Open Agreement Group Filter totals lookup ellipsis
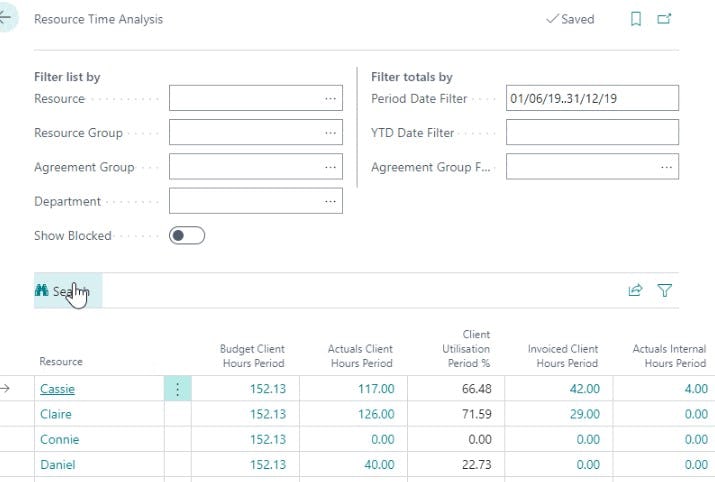This screenshot has width=715, height=482. click(666, 167)
